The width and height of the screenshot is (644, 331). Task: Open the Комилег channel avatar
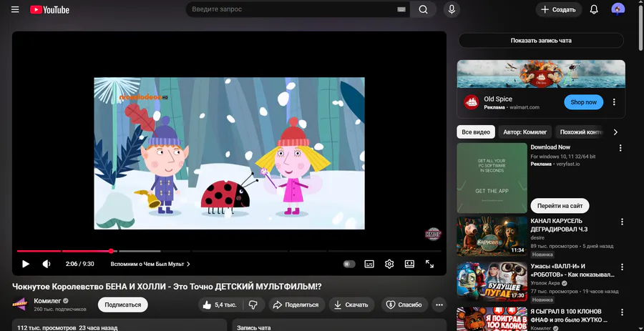20,305
